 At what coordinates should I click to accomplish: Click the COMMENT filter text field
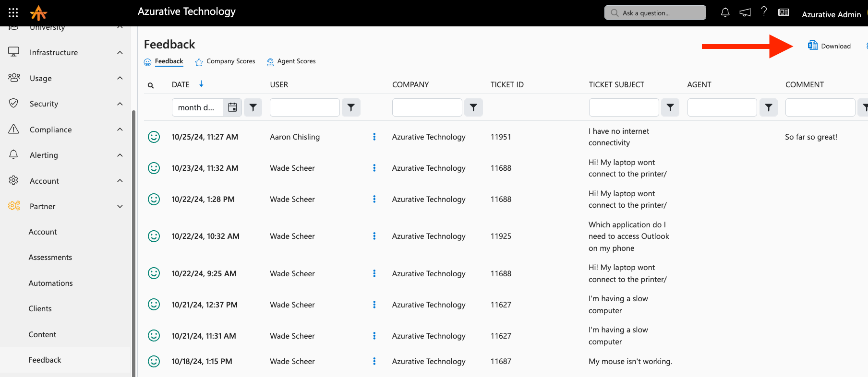820,107
